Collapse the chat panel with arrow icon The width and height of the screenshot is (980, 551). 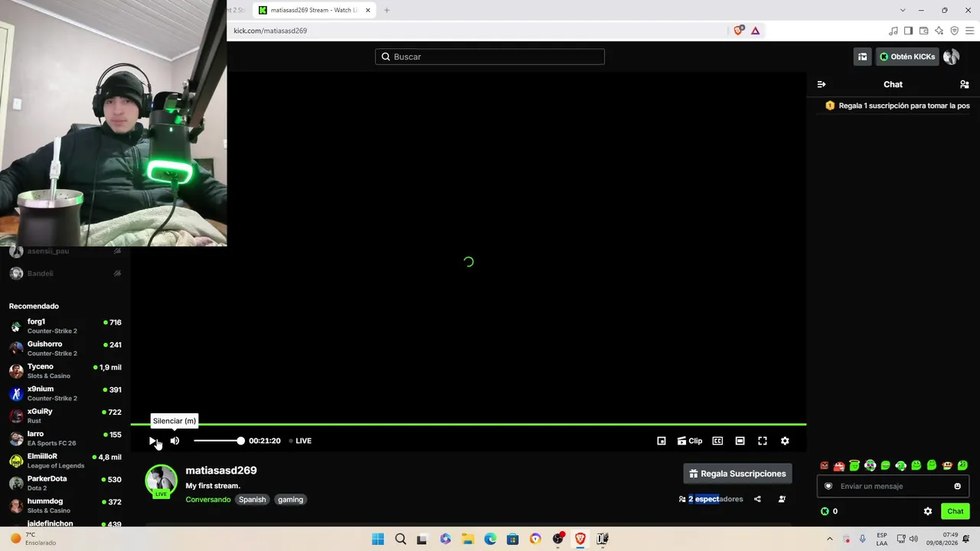point(822,84)
